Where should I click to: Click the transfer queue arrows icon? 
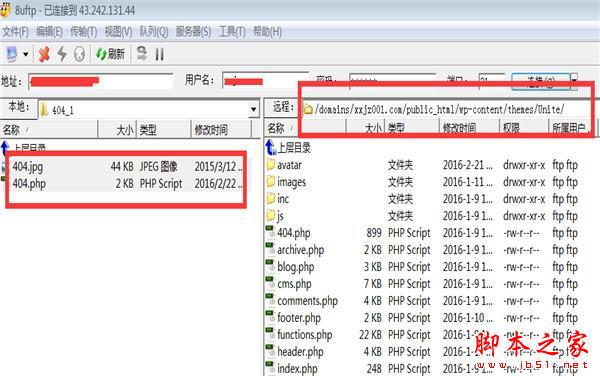point(142,54)
